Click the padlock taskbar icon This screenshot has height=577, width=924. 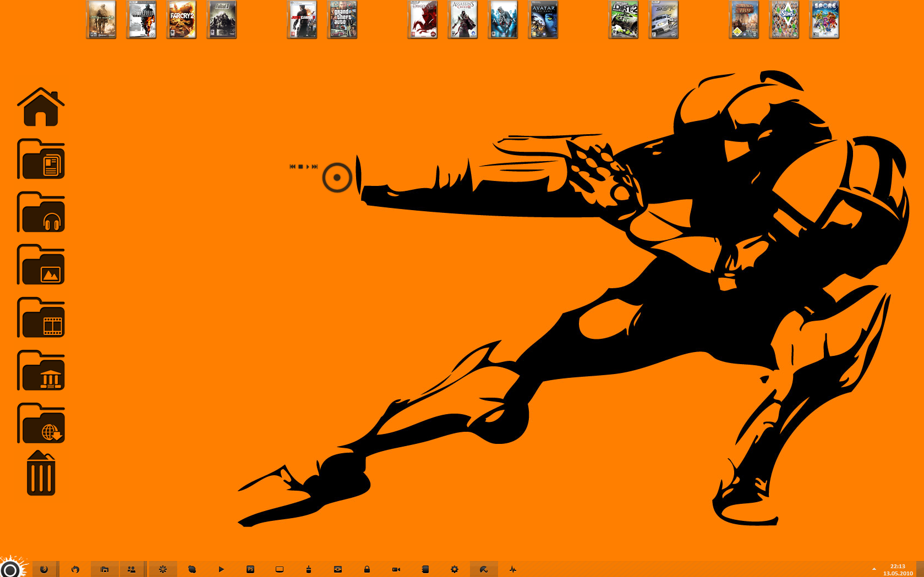(367, 569)
